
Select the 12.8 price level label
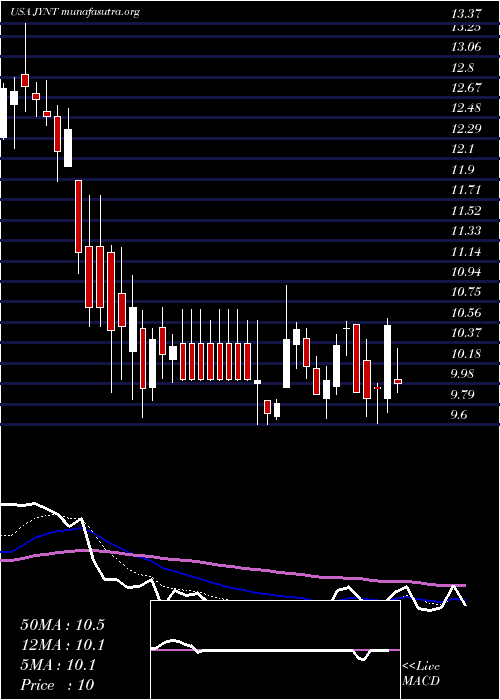pos(463,68)
